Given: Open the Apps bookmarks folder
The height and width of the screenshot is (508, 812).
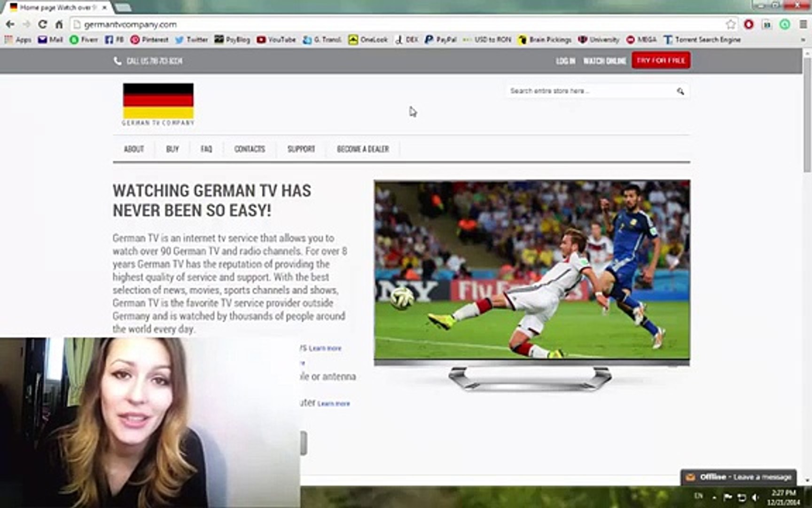Looking at the screenshot, I should (18, 40).
